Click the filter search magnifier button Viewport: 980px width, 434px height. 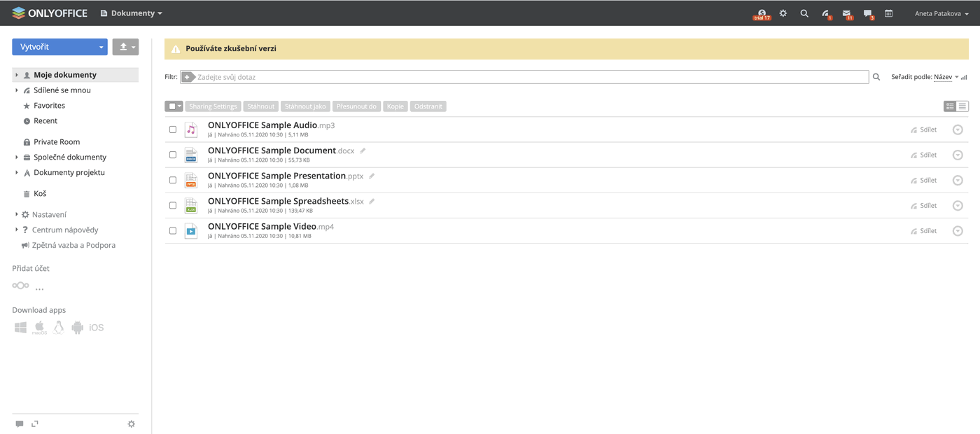[x=876, y=77]
